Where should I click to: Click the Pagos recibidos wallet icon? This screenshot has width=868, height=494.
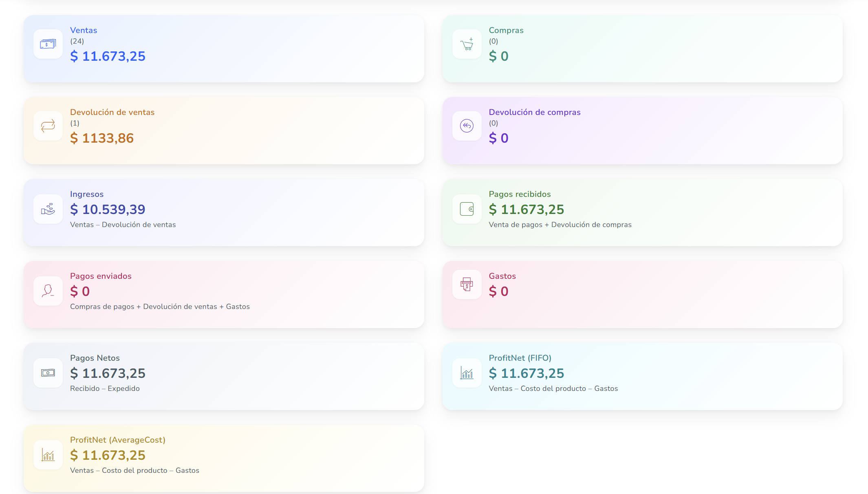467,209
